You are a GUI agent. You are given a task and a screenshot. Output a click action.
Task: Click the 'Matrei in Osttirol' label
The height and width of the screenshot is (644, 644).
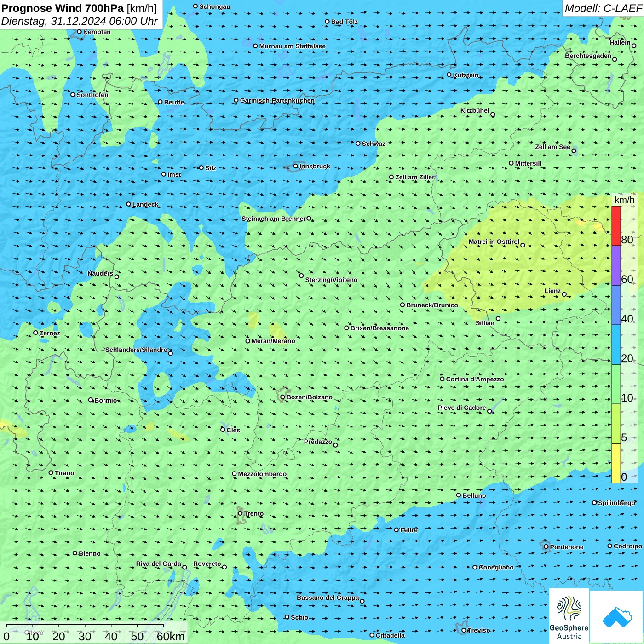pos(494,241)
